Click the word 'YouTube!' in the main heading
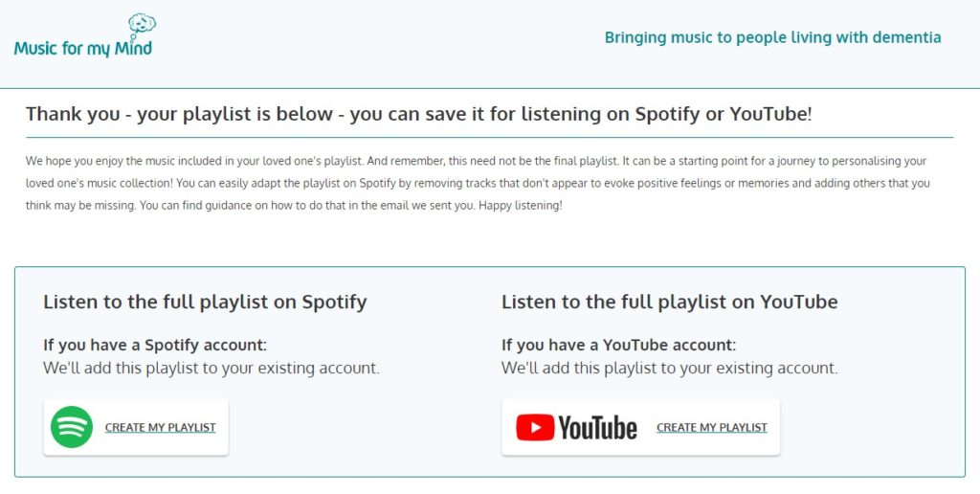This screenshot has height=494, width=980. pyautogui.click(x=770, y=115)
